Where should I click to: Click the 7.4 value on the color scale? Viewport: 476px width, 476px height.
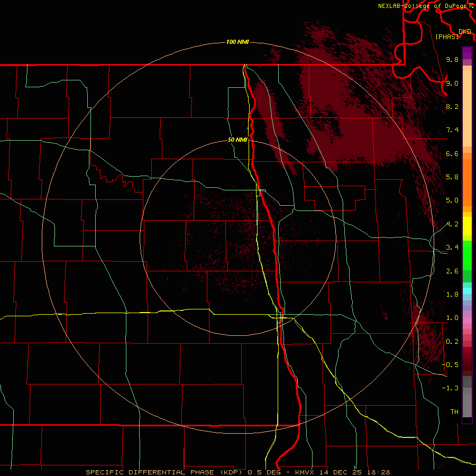[x=452, y=130]
